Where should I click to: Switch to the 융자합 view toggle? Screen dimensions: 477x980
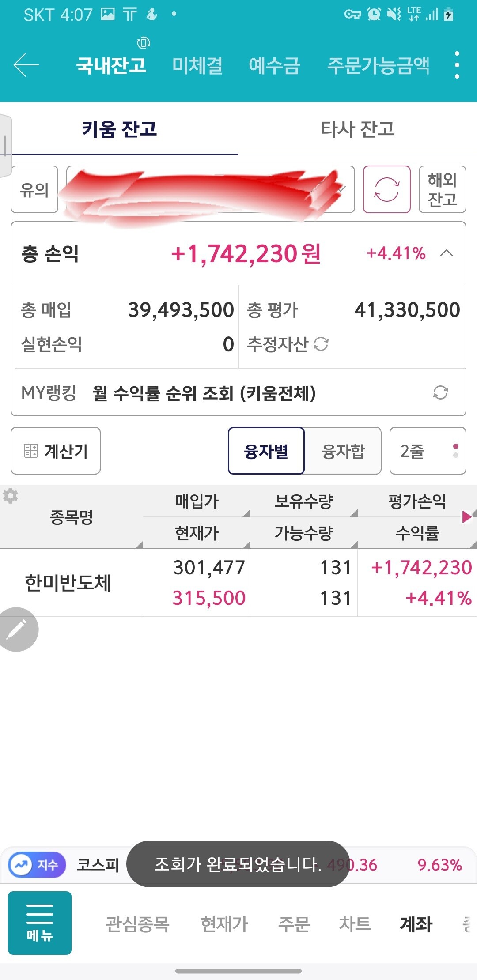click(343, 451)
